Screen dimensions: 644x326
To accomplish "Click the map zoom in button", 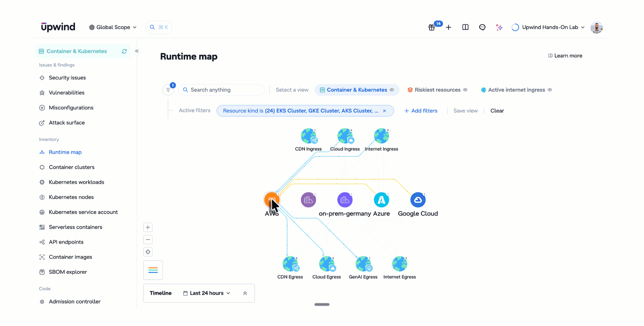I will 148,227.
